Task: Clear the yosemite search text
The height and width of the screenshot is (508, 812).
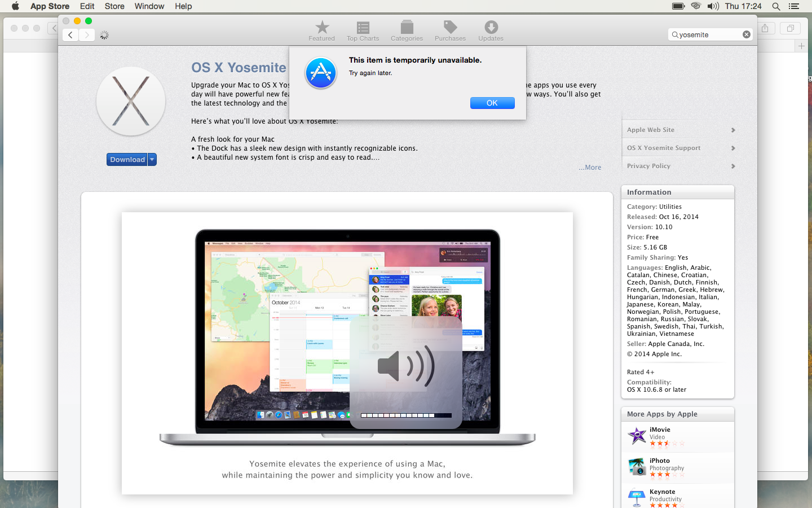Action: 747,34
